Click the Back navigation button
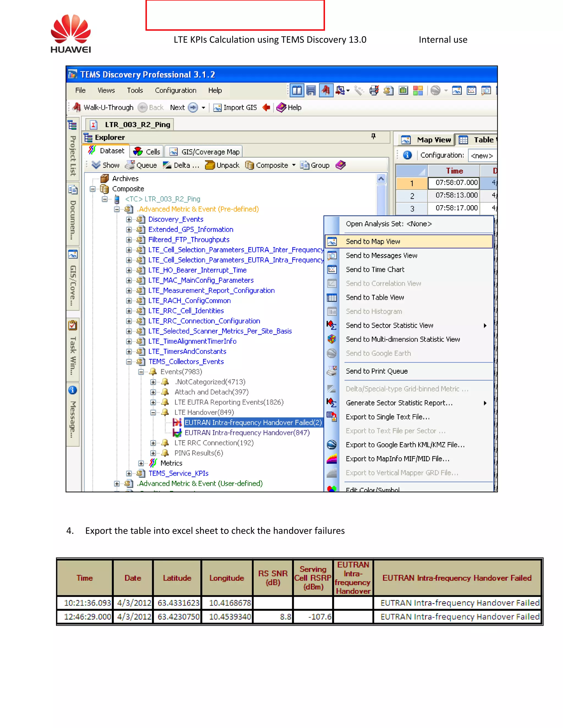563x728 pixels. (151, 107)
